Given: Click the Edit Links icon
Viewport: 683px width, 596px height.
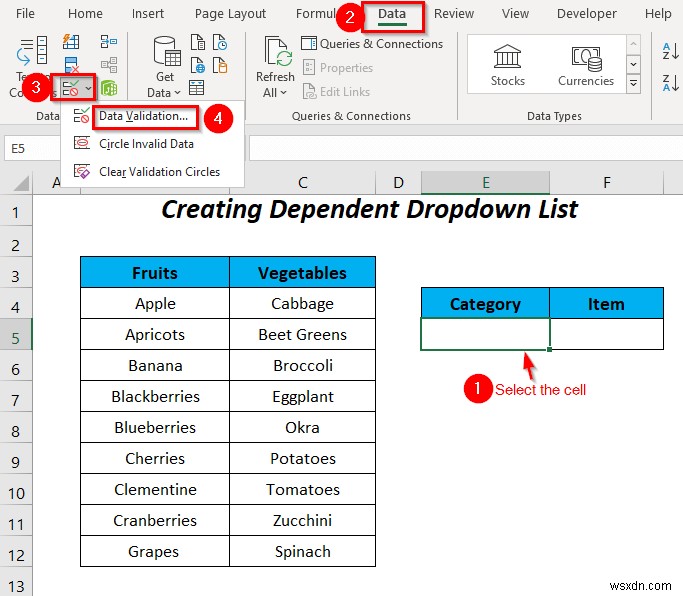Looking at the screenshot, I should click(309, 91).
